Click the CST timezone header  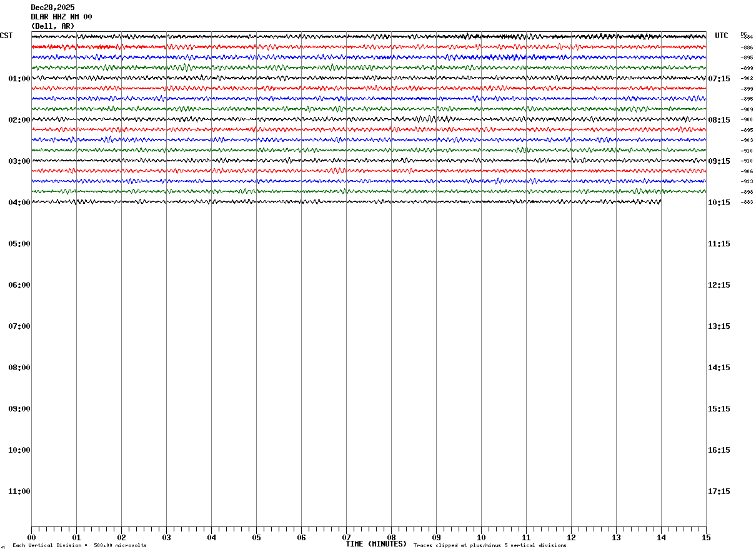pos(6,36)
